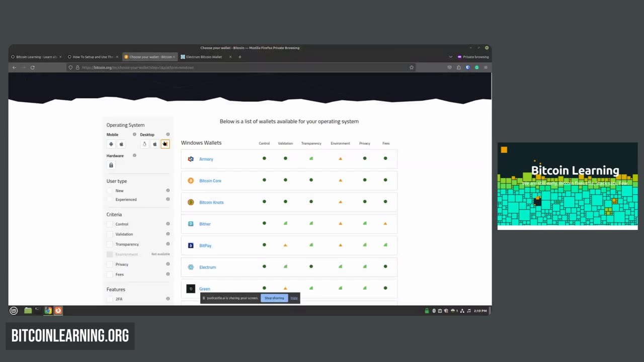Select the macOS desktop icon

[x=155, y=144]
